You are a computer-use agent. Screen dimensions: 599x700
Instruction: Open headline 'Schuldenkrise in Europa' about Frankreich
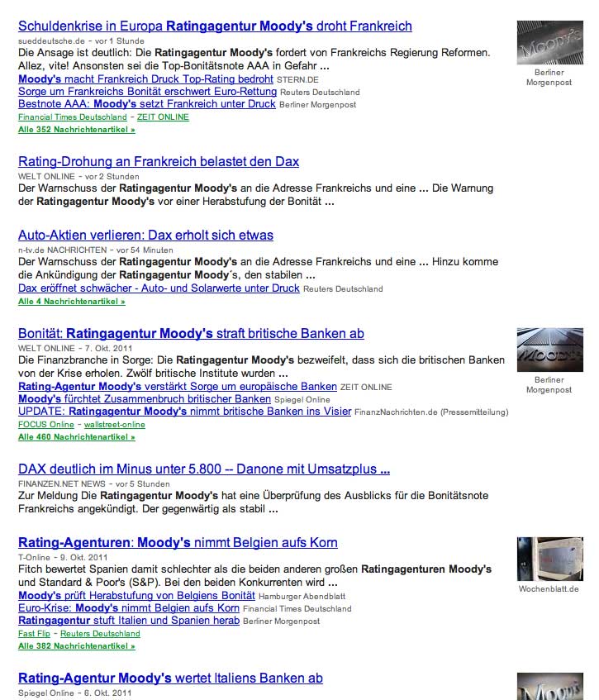215,26
